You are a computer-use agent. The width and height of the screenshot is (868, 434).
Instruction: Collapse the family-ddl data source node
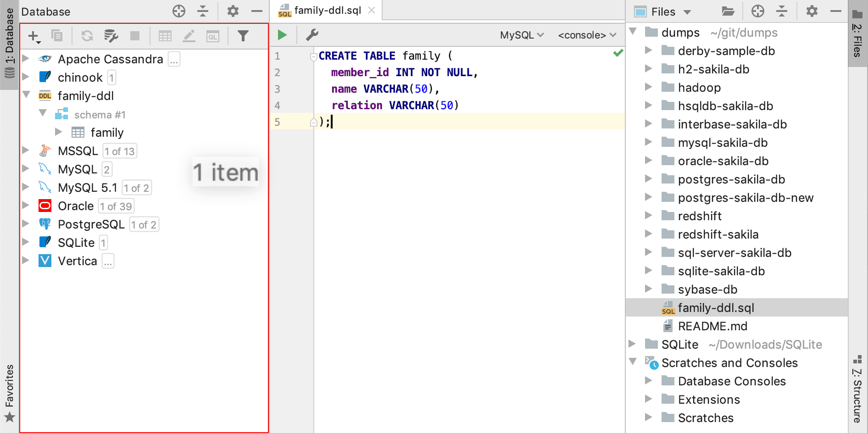[26, 95]
